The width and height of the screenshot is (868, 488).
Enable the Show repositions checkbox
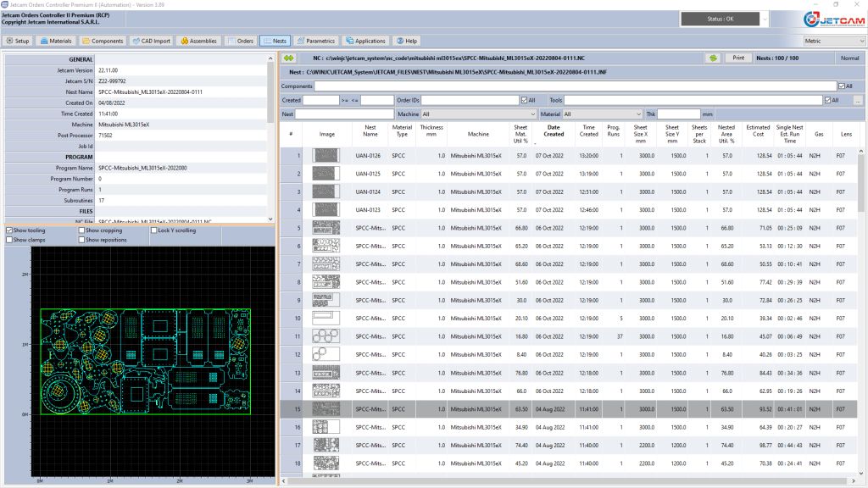click(81, 240)
